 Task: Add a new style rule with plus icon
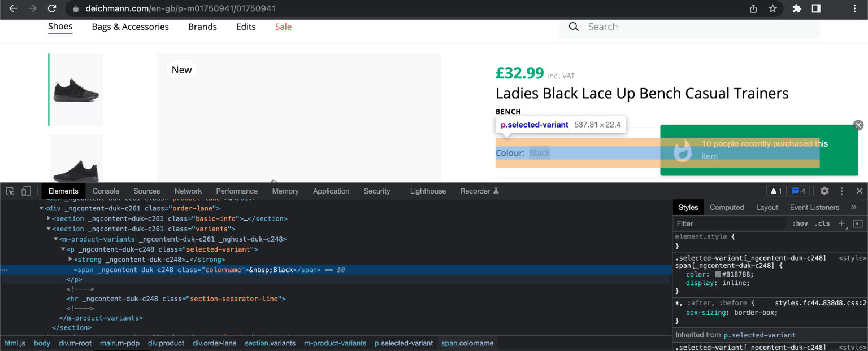(841, 223)
